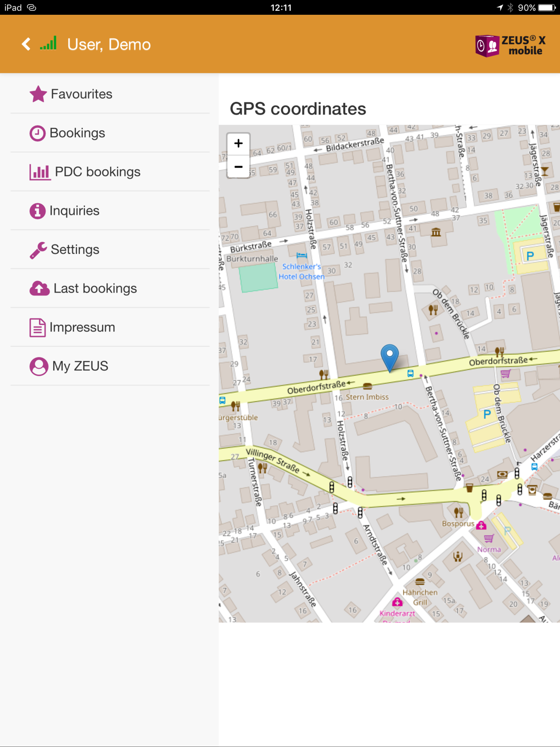Open the Bookings menu entry

[110, 133]
